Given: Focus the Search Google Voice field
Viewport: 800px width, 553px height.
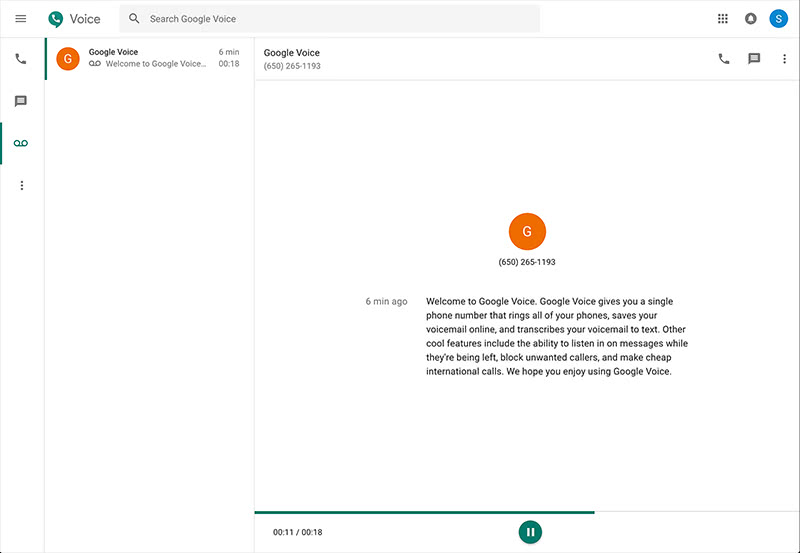Looking at the screenshot, I should (329, 19).
